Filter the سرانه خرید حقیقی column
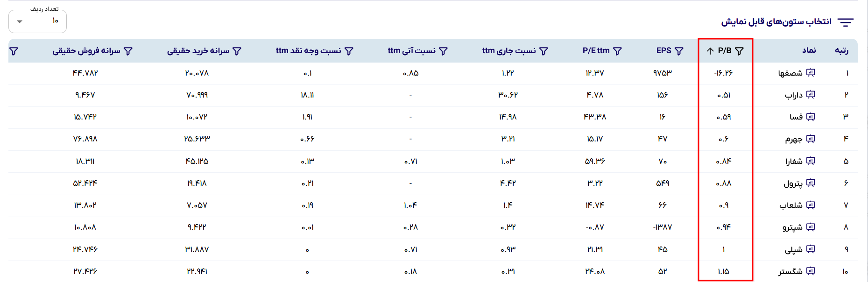The width and height of the screenshot is (868, 282). (x=237, y=51)
